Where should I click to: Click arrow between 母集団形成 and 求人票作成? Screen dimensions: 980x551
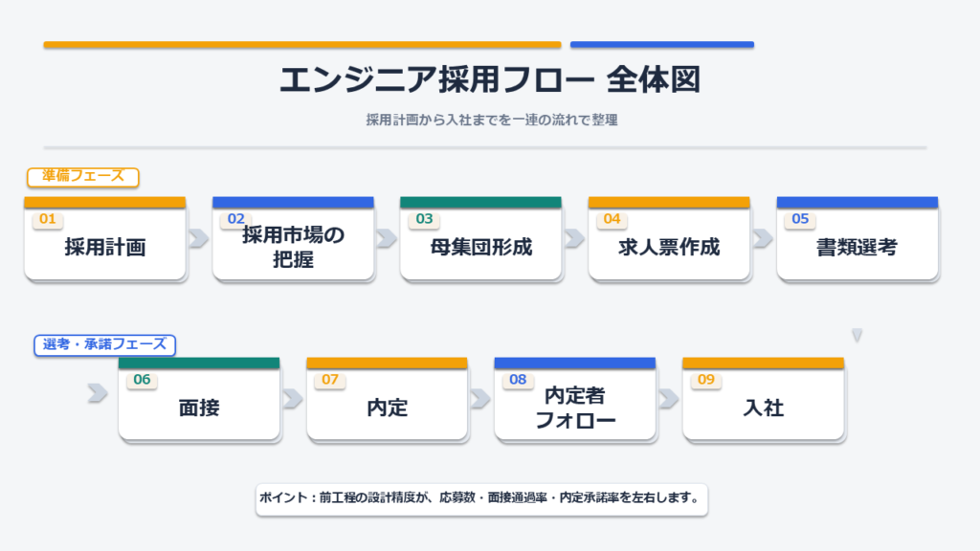(575, 238)
